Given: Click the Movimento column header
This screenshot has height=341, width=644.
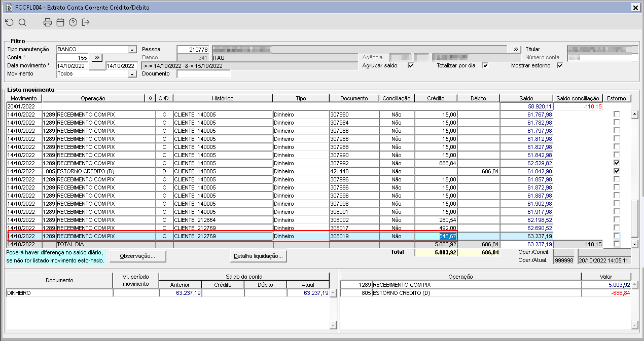Looking at the screenshot, I should pyautogui.click(x=24, y=98).
